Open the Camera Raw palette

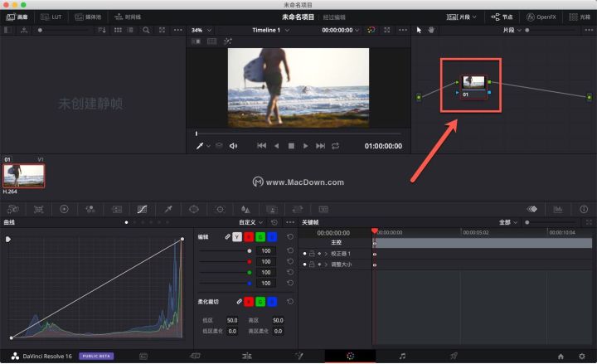coord(13,209)
